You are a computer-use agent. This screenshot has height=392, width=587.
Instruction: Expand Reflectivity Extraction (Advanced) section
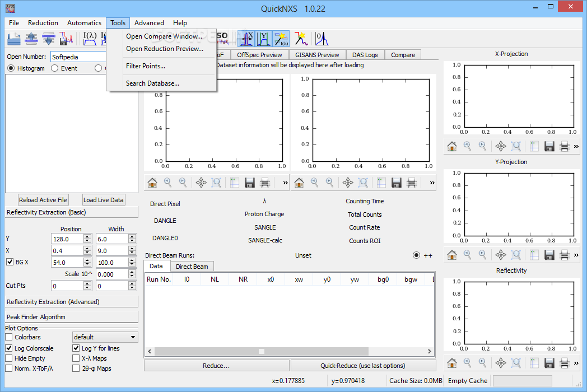pos(72,302)
